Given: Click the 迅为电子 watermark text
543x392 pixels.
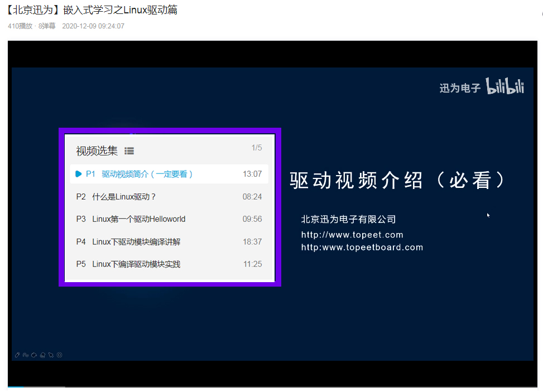Looking at the screenshot, I should pyautogui.click(x=459, y=88).
